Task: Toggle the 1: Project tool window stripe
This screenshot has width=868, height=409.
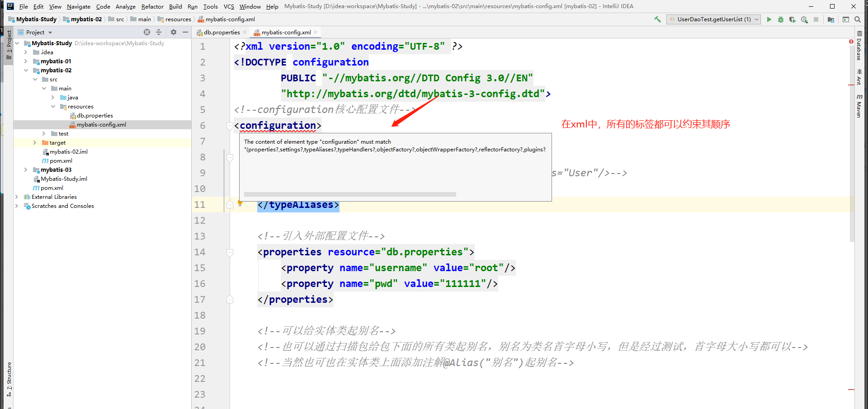Action: point(9,44)
